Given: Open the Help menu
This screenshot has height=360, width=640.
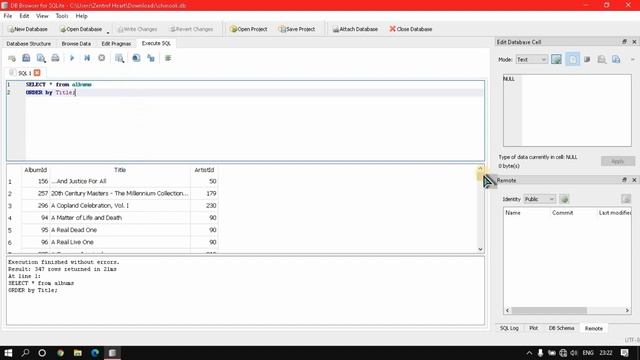Looking at the screenshot, I should (x=81, y=16).
